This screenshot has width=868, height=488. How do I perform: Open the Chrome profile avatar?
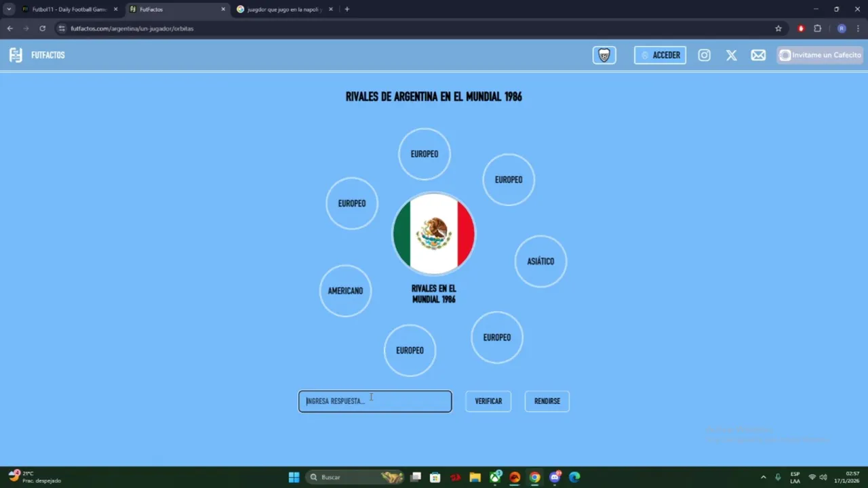[842, 28]
